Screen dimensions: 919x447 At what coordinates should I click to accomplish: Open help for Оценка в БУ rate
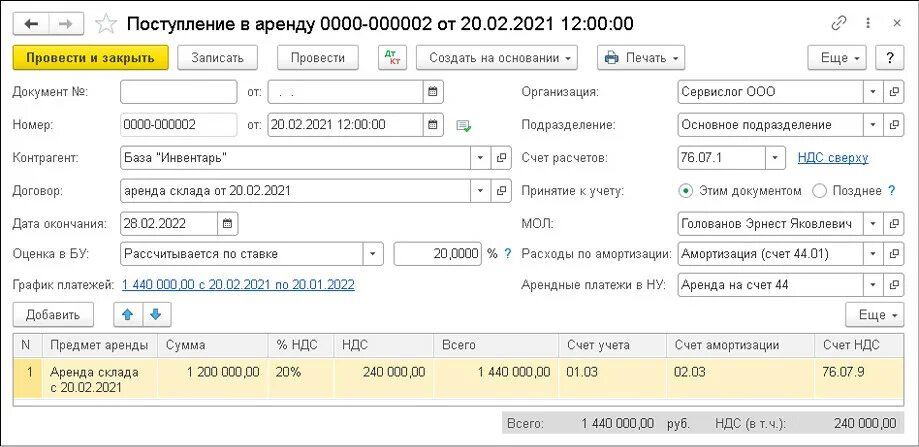(x=508, y=254)
